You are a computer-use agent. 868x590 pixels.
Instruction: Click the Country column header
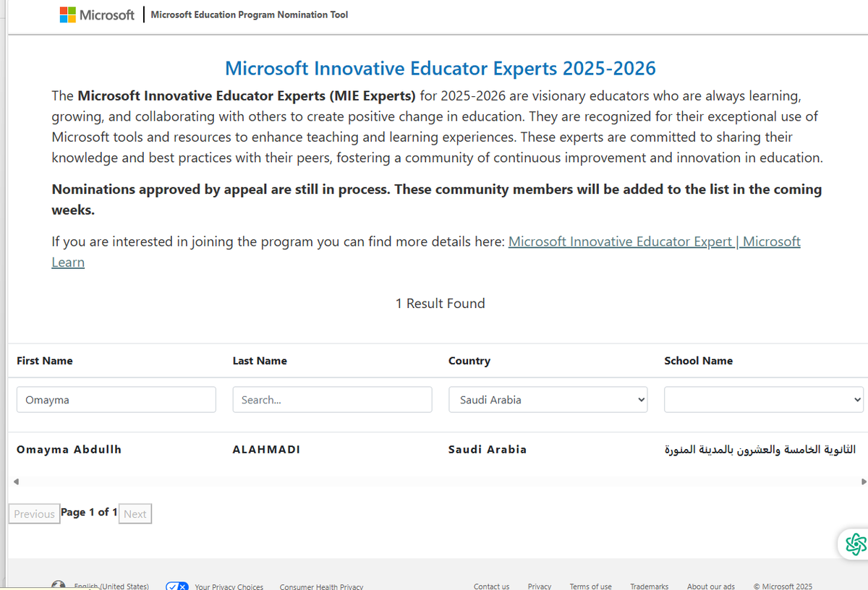pyautogui.click(x=469, y=361)
